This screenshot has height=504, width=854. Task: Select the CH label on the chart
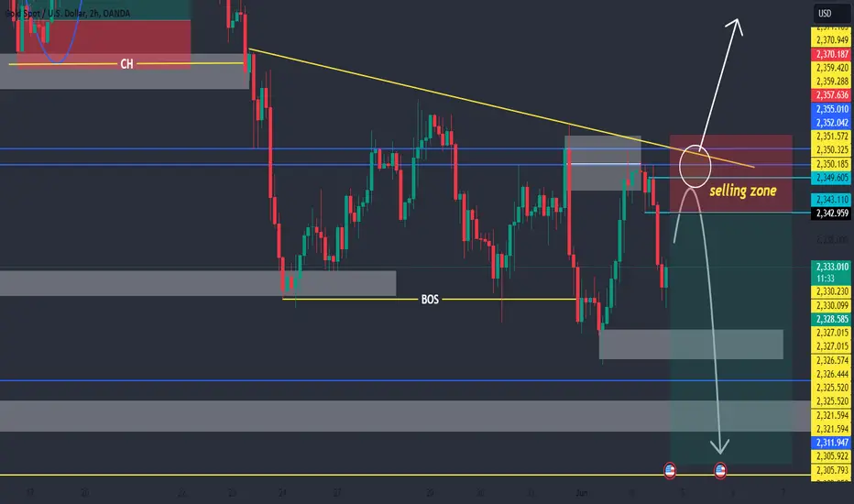click(x=126, y=64)
